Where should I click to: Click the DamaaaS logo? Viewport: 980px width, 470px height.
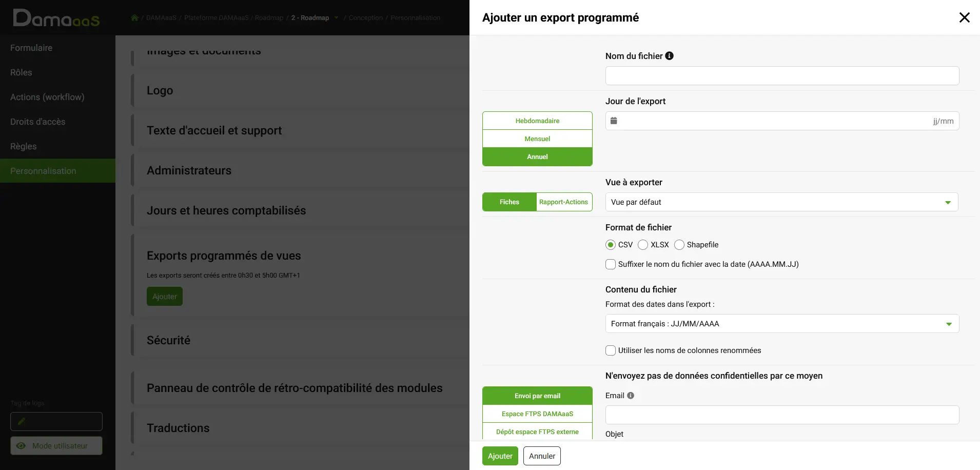56,18
